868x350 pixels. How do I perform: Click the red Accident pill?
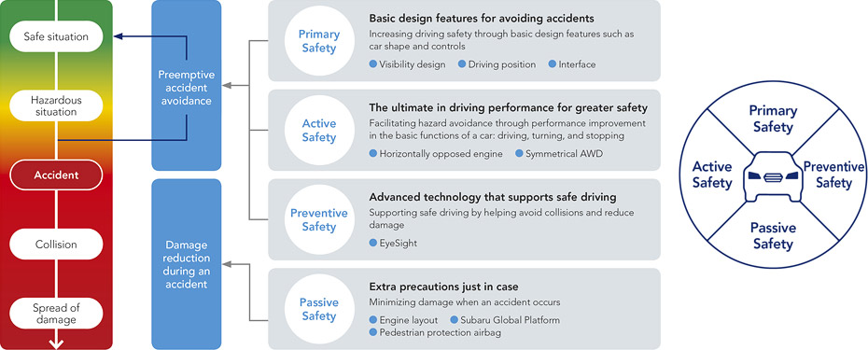click(56, 175)
